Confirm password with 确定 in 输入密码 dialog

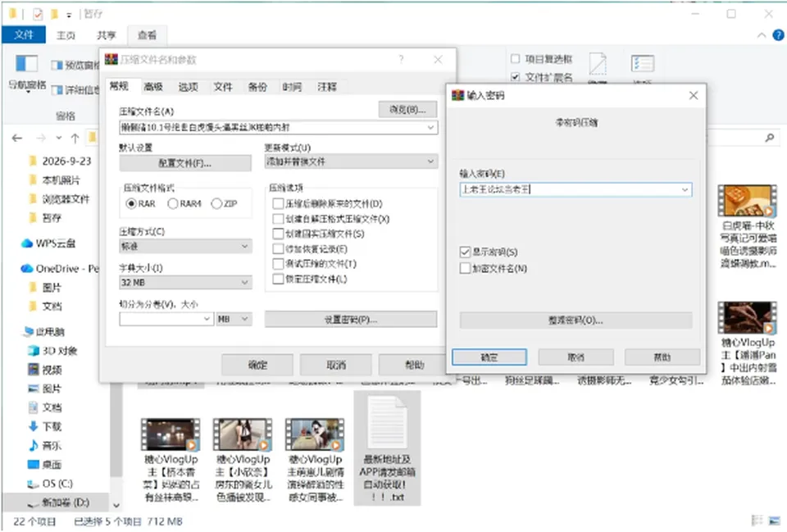489,357
